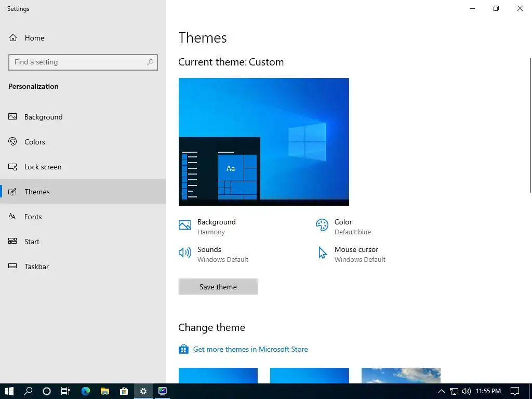Open Mouse cursor Windows Default option
This screenshot has width=532, height=399.
pos(351,254)
